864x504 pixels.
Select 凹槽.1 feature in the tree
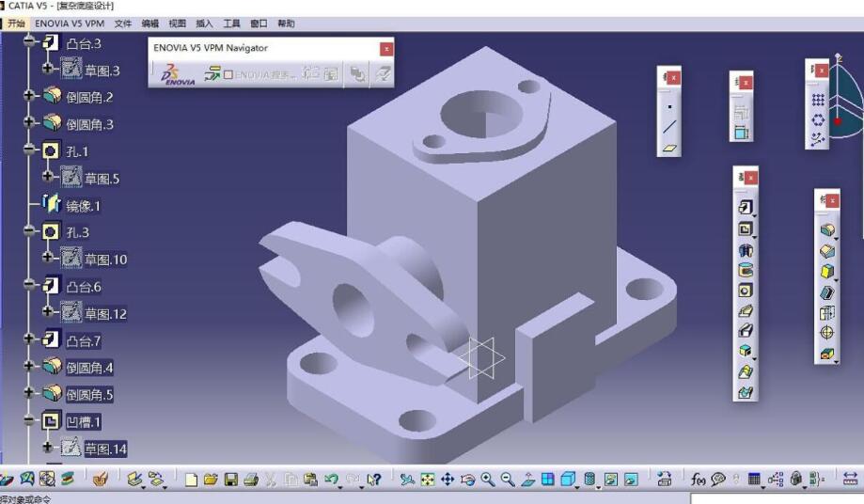[x=83, y=421]
